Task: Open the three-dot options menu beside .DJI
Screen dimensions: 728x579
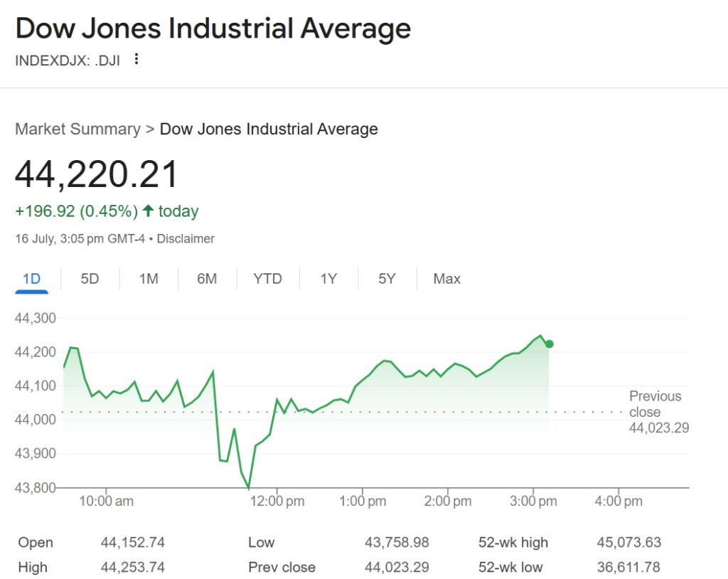Action: coord(136,60)
